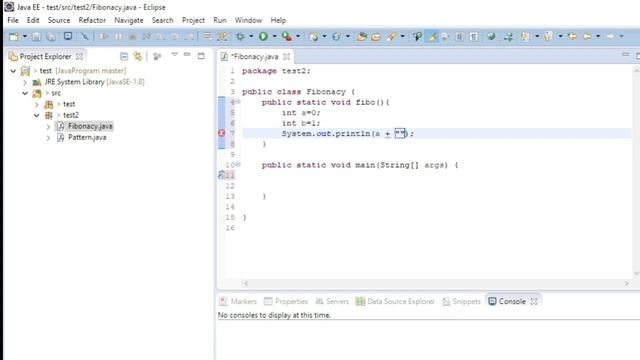This screenshot has height=360, width=640.
Task: Select Fibonacy.java in Project Explorer
Action: click(x=90, y=127)
